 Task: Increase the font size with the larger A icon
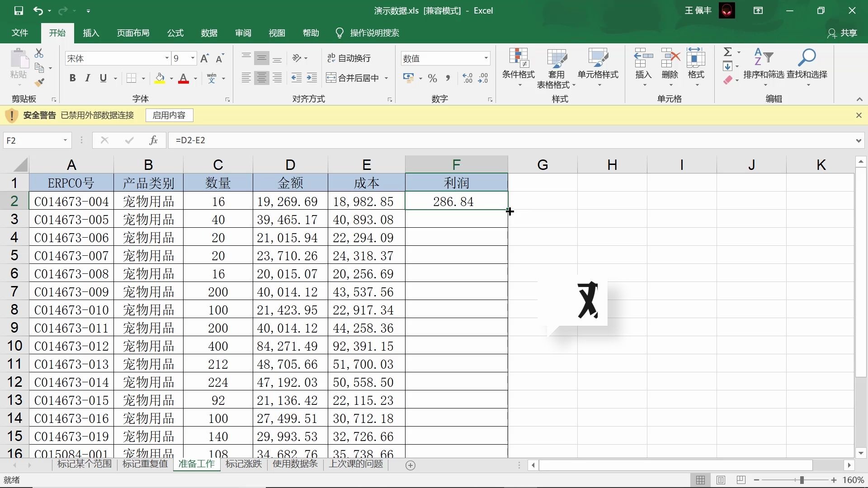[204, 58]
